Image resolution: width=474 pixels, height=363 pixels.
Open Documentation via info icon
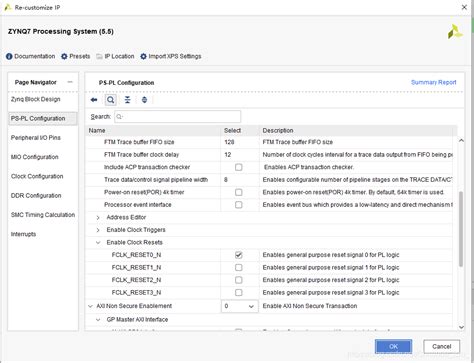click(x=9, y=57)
